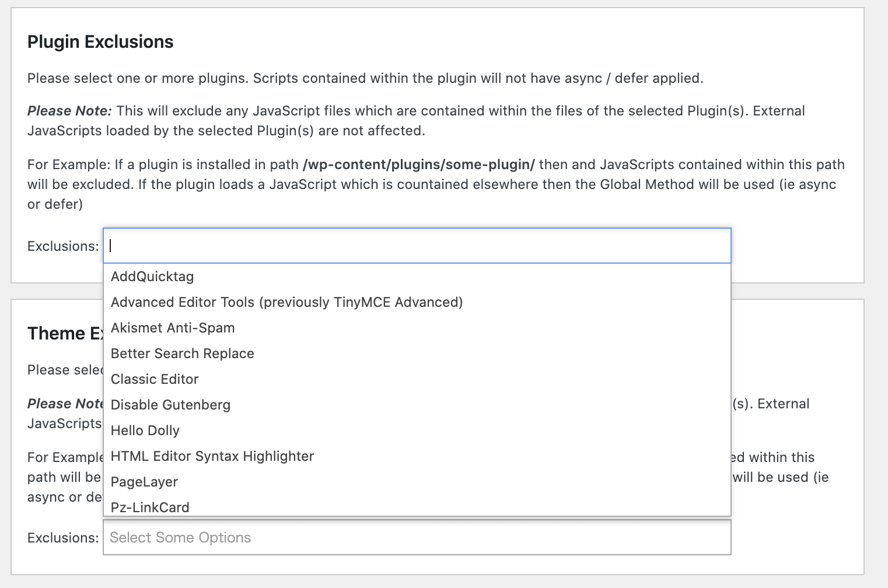The image size is (888, 588).
Task: Select Disable Gutenberg option
Action: point(170,405)
